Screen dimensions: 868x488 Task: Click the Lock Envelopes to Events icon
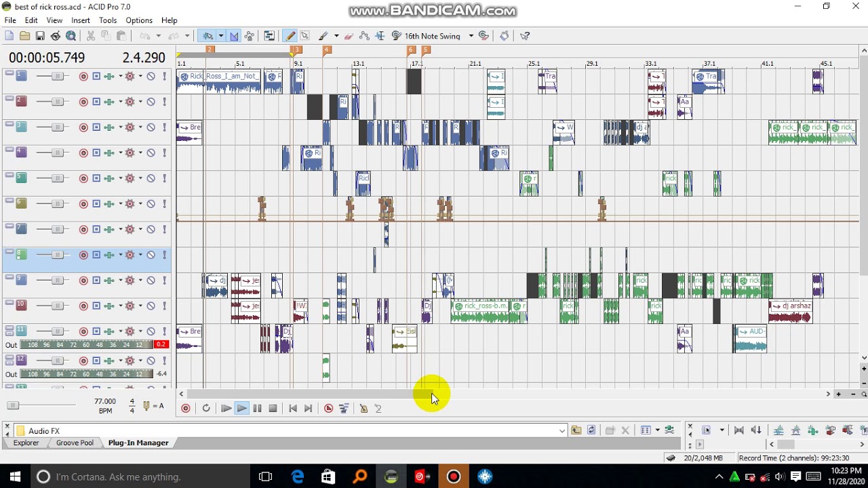pos(249,36)
